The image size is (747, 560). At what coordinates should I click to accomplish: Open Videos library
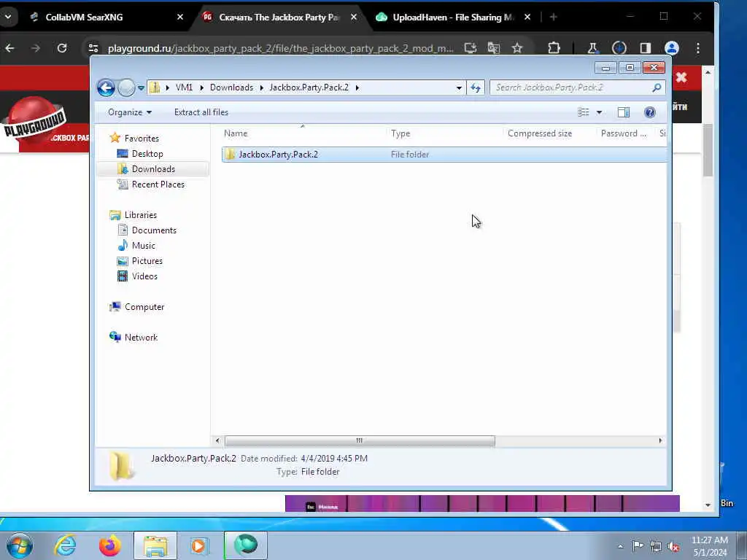pyautogui.click(x=144, y=276)
